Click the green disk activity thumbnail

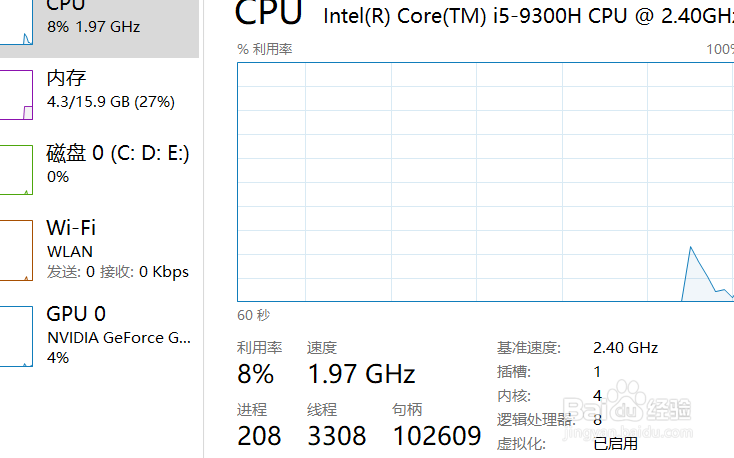[16, 170]
